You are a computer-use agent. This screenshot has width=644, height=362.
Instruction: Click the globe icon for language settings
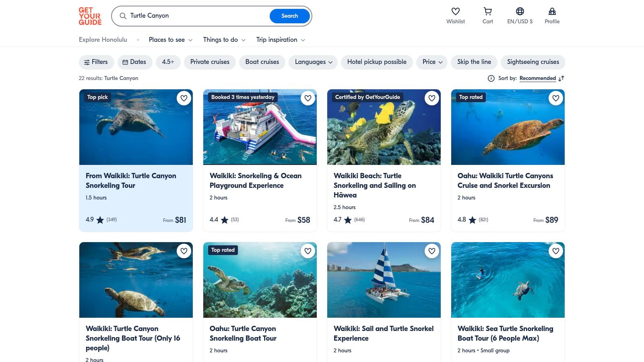[520, 11]
